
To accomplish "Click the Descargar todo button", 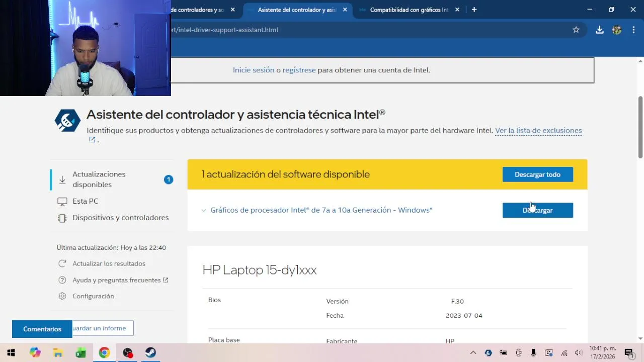I will (x=537, y=174).
